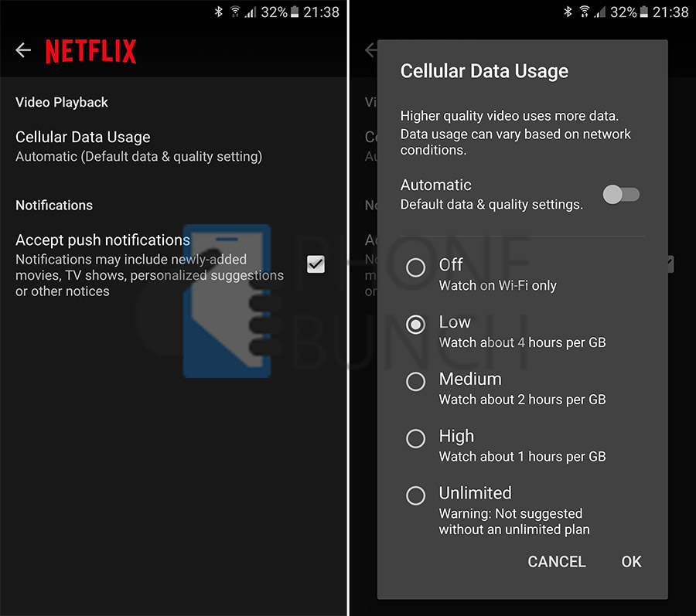The height and width of the screenshot is (616, 696).
Task: Choose the Medium data usage option
Action: (416, 382)
